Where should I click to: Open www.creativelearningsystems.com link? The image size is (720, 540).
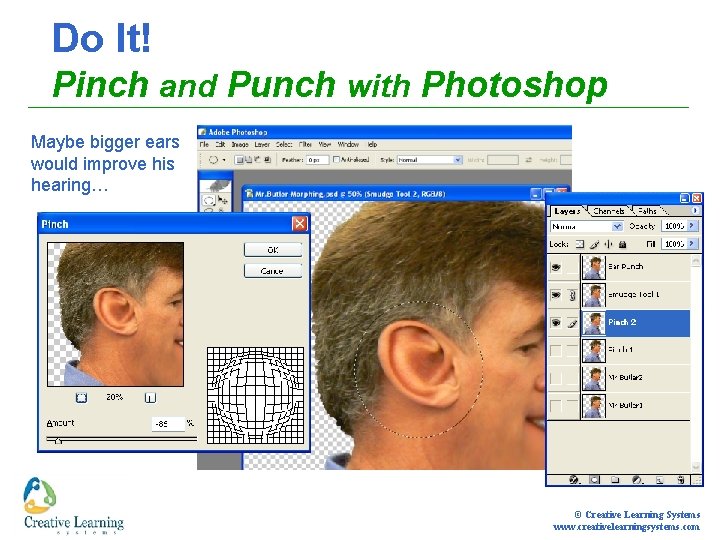626,527
